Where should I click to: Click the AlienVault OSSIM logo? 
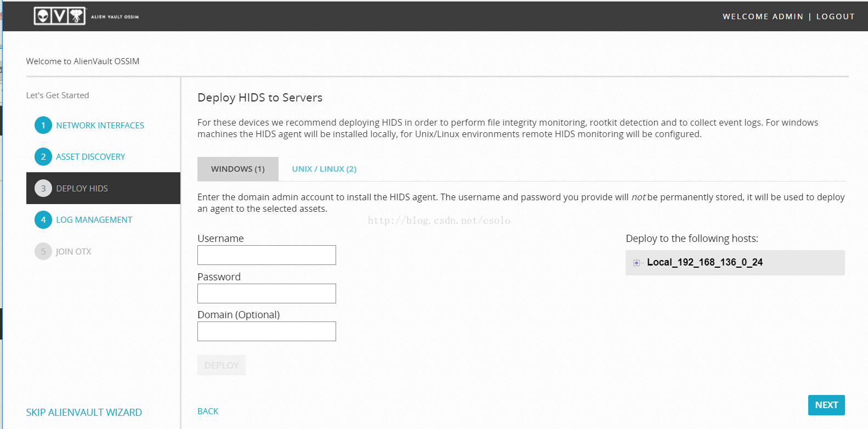point(87,16)
